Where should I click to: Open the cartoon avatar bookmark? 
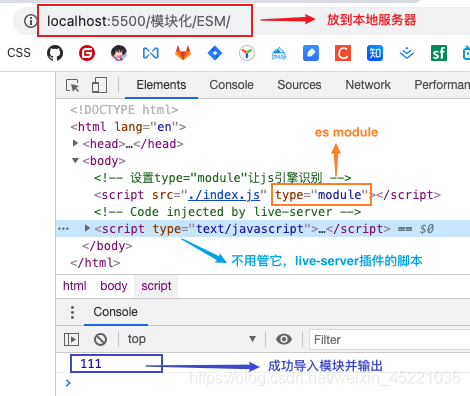pyautogui.click(x=119, y=53)
